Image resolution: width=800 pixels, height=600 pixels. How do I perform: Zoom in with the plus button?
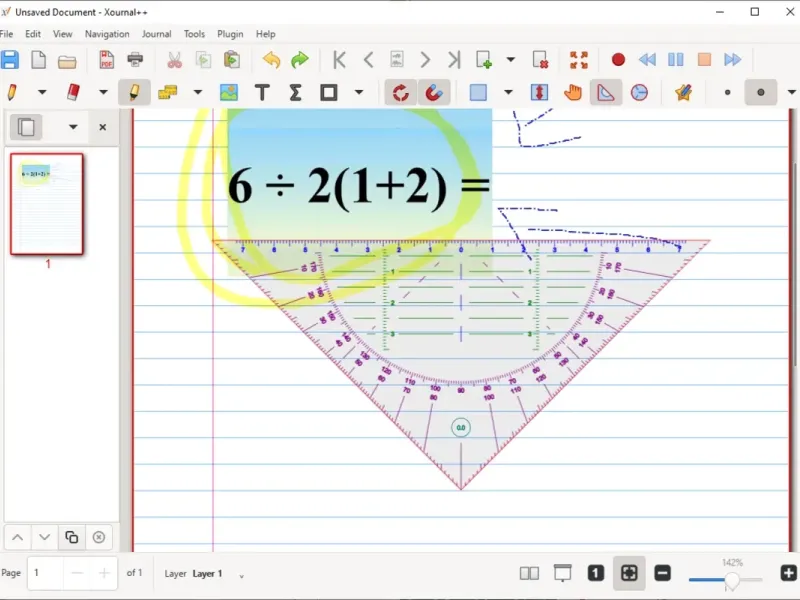(x=789, y=573)
